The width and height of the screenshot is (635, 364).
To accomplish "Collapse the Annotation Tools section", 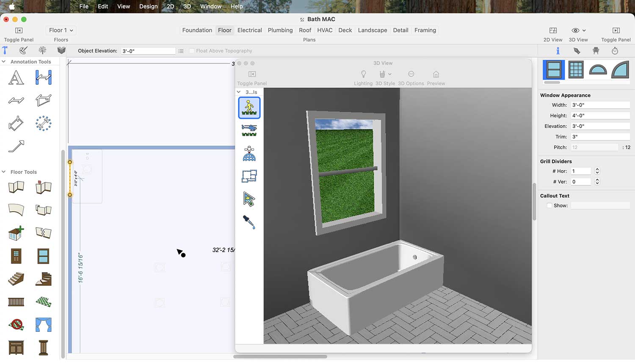I will (4, 62).
